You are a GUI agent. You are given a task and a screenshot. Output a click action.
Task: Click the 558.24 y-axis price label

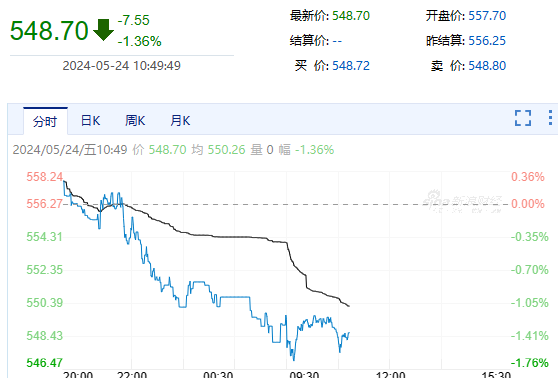click(44, 177)
